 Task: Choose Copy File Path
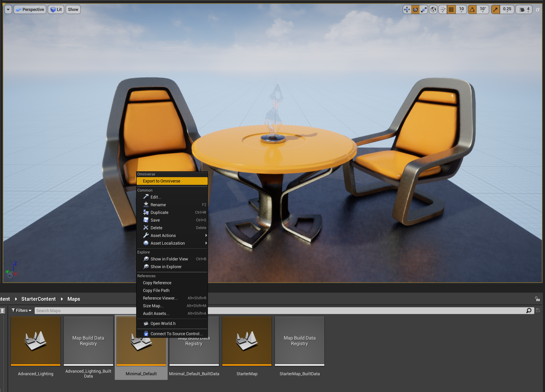coord(172,291)
